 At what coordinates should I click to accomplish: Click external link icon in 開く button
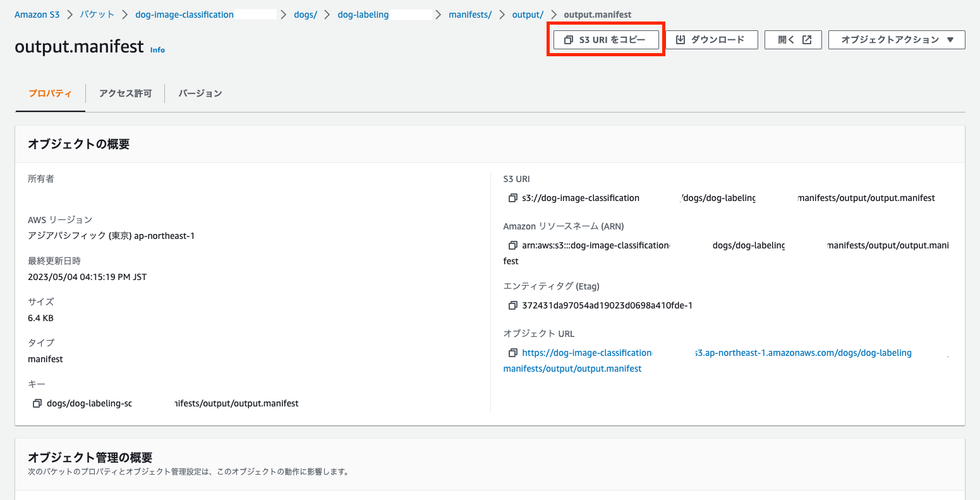pos(807,40)
